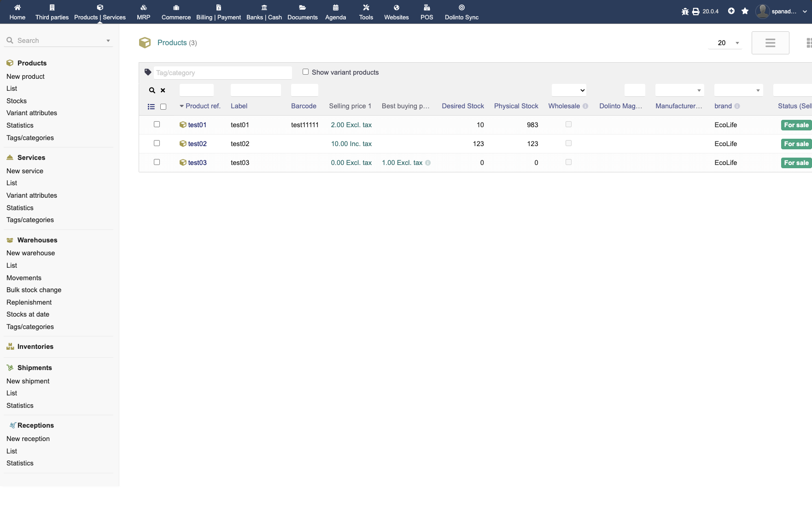Open column selector list icon
This screenshot has width=812, height=518.
(x=151, y=106)
